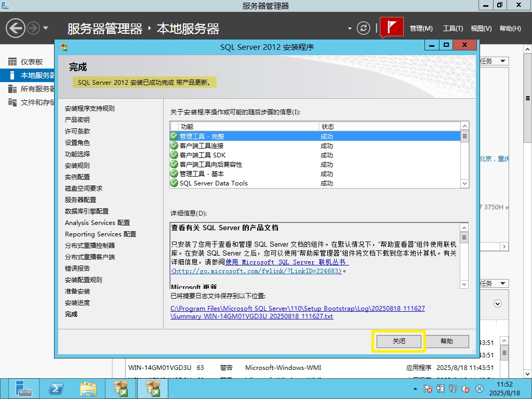This screenshot has height=399, width=532.
Task: Open the 帮助(H) menu
Action: pos(510,29)
